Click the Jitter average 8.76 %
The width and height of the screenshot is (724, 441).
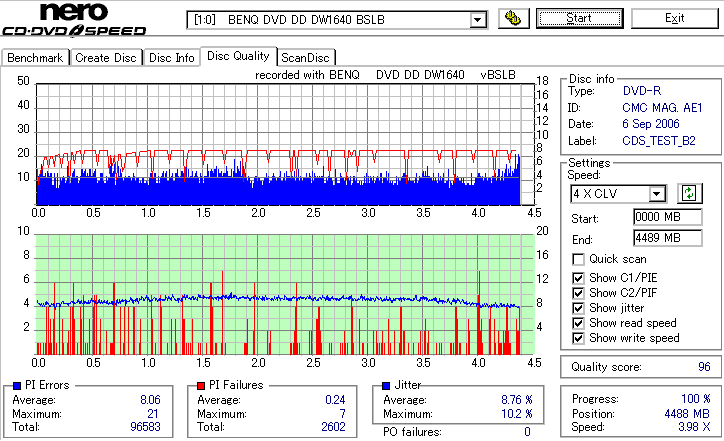517,399
